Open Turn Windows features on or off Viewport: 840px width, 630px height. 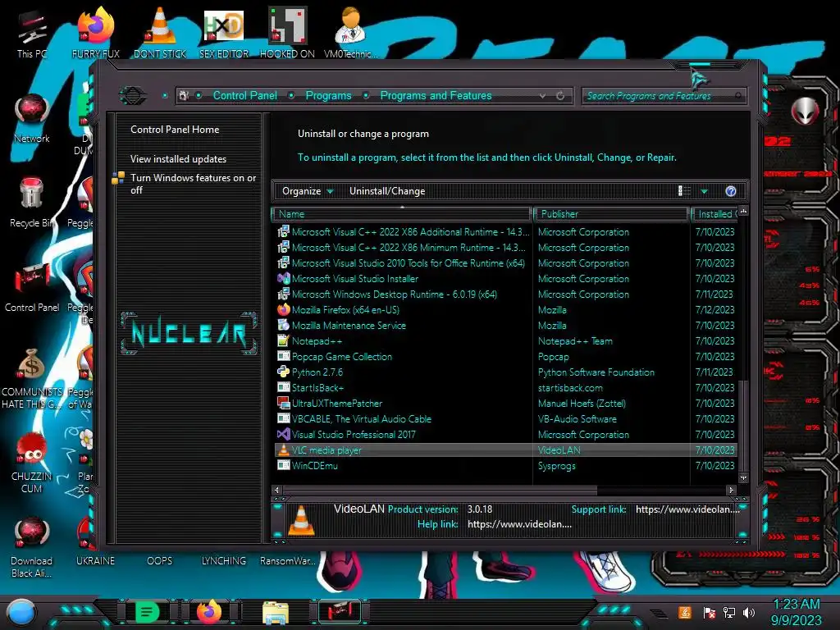coord(193,184)
